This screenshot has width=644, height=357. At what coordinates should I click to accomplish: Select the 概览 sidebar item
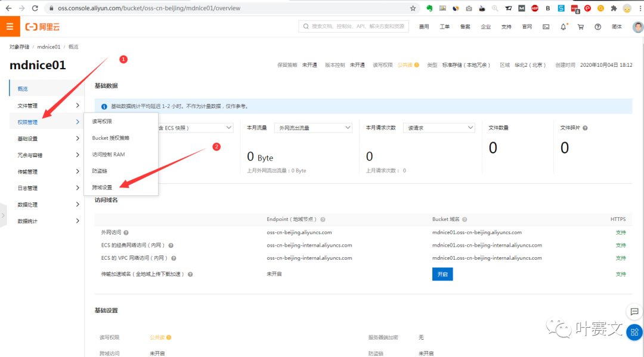pyautogui.click(x=47, y=89)
